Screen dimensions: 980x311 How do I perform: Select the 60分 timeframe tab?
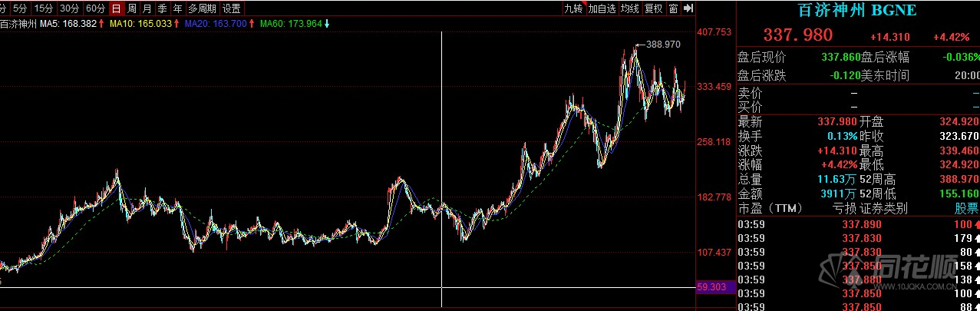pos(94,8)
